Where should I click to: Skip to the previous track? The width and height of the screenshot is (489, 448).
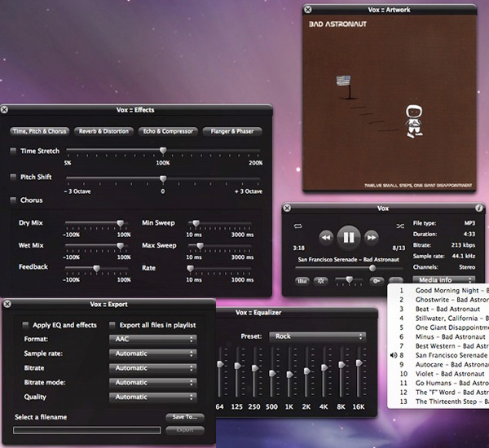click(x=325, y=238)
